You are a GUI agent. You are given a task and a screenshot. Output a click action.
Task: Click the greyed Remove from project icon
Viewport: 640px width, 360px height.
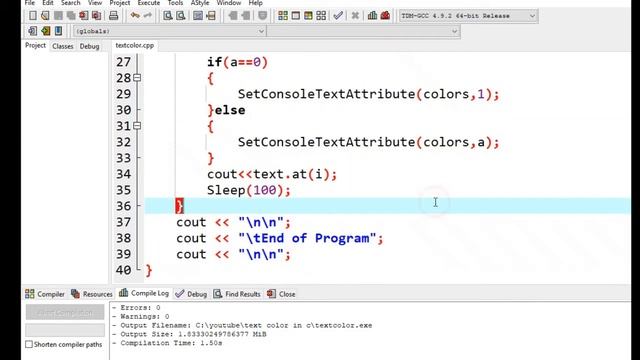tap(245, 16)
